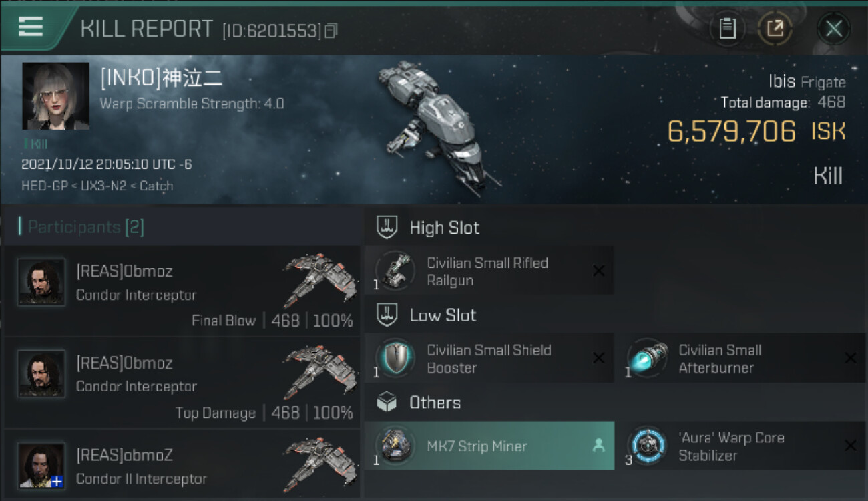The image size is (868, 501).
Task: Close the kill report window
Action: pos(833,29)
